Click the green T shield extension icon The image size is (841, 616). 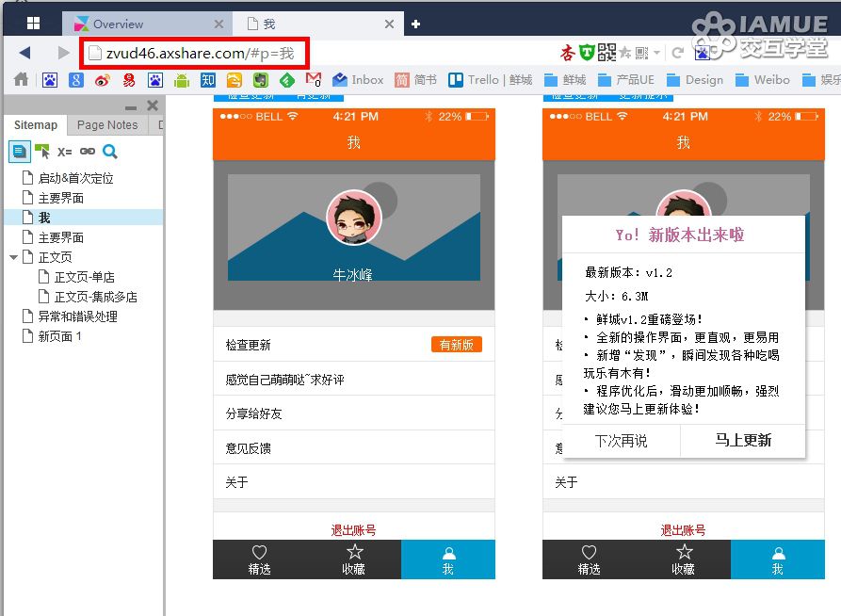(587, 52)
